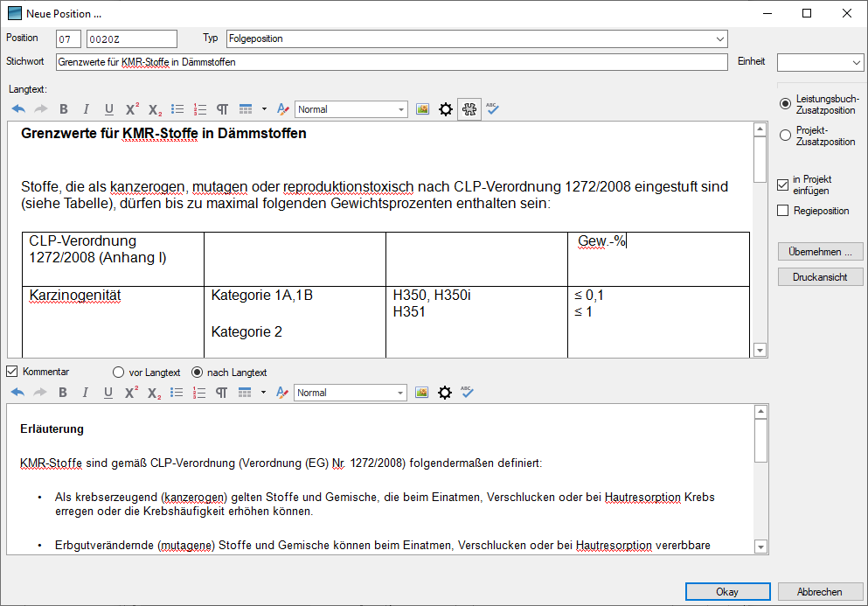Click into the Stichwort text field

click(391, 62)
